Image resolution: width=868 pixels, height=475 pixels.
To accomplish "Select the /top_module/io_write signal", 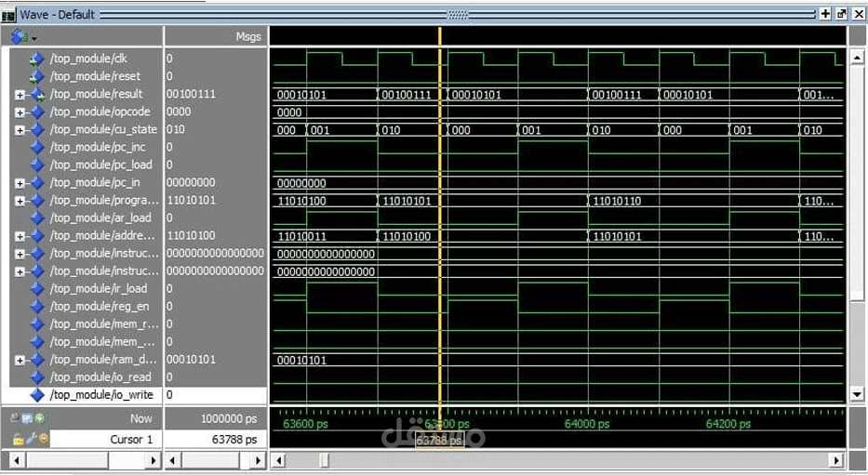I will coord(101,395).
